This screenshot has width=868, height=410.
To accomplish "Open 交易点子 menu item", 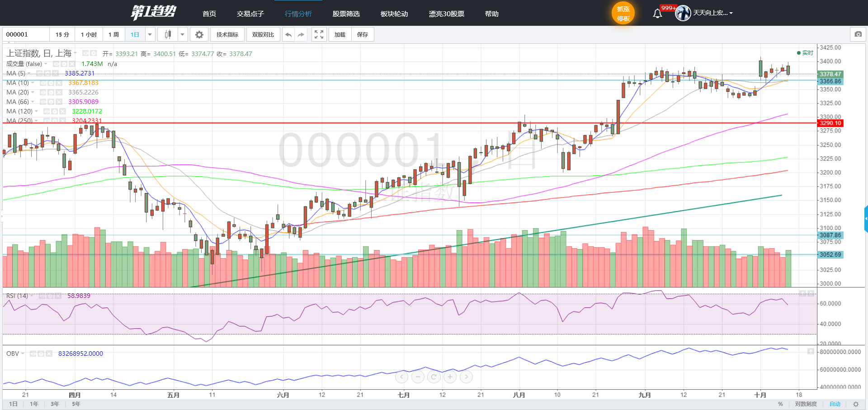I will click(x=250, y=14).
